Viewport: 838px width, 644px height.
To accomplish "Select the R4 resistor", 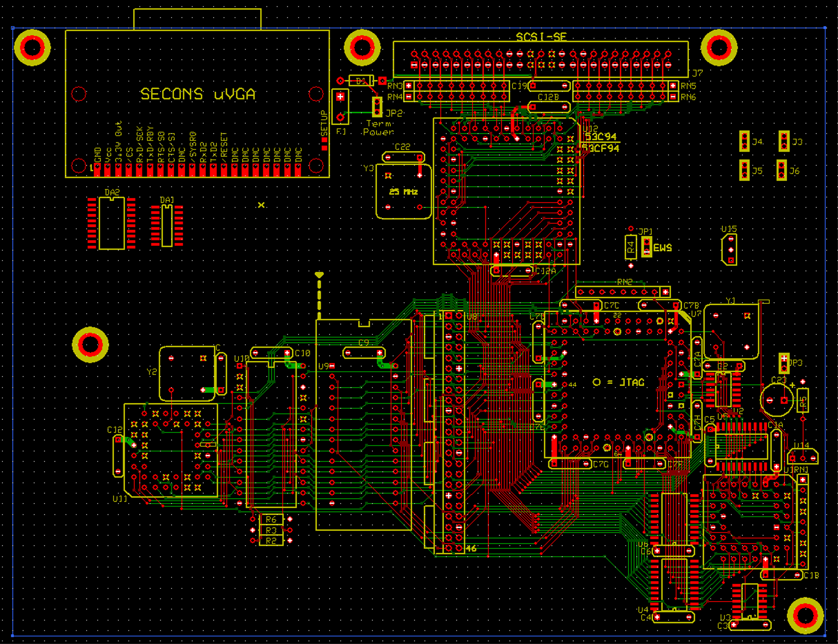I will click(631, 247).
